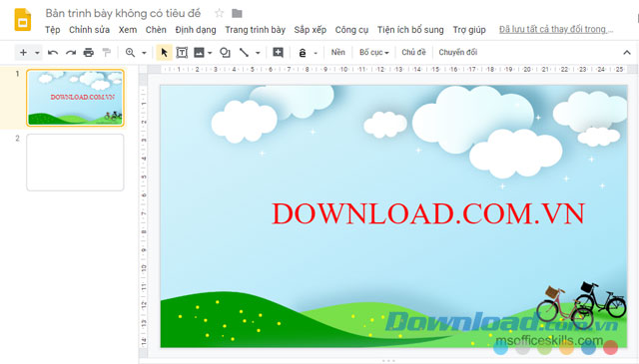Undo the last action
The height and width of the screenshot is (364, 639).
click(x=53, y=52)
